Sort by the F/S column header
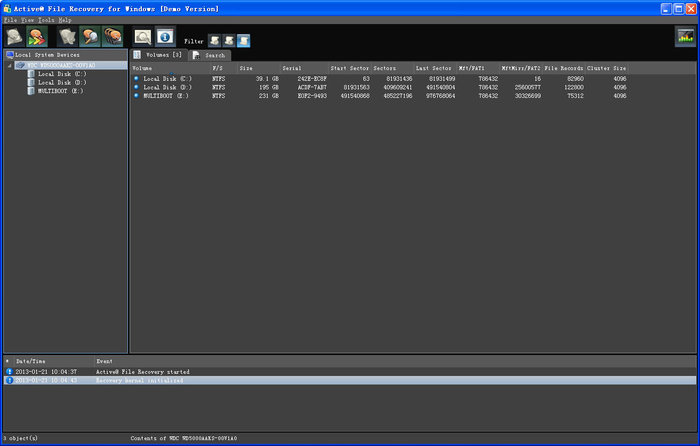Viewport: 700px width, 446px height. pos(224,68)
